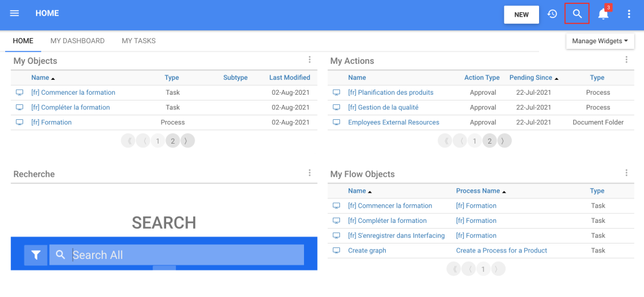Click the NEW button

point(521,15)
